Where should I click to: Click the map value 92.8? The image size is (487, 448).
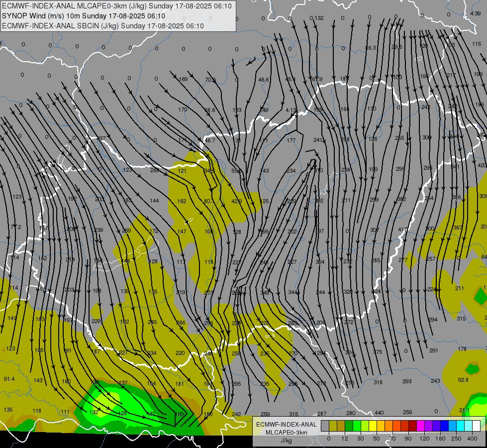463,380
